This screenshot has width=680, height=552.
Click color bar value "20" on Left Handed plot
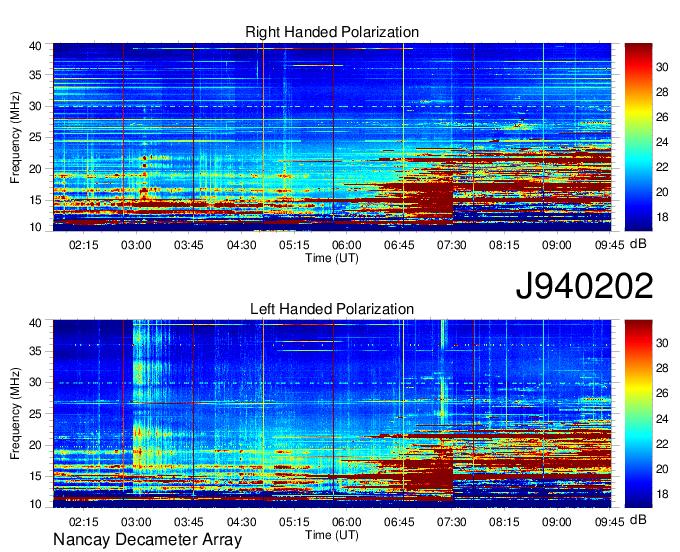[x=662, y=469]
